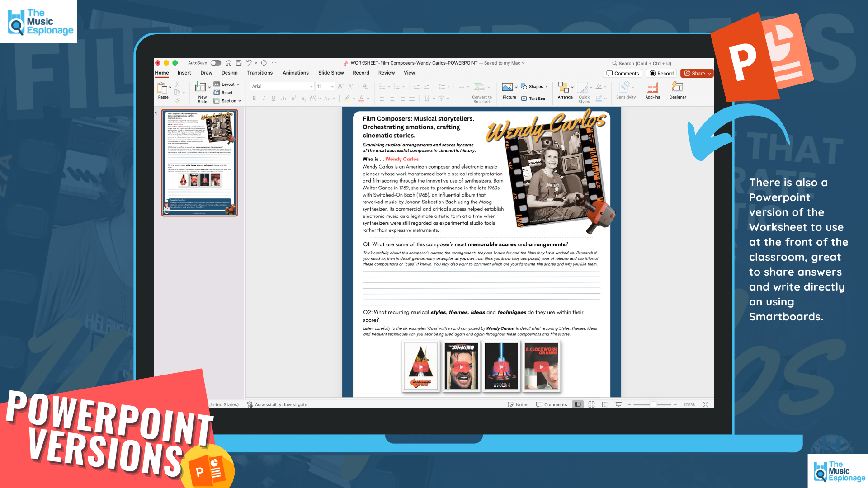Open the Comments pane from ribbon
Screen dimensions: 868x488
[x=623, y=73]
